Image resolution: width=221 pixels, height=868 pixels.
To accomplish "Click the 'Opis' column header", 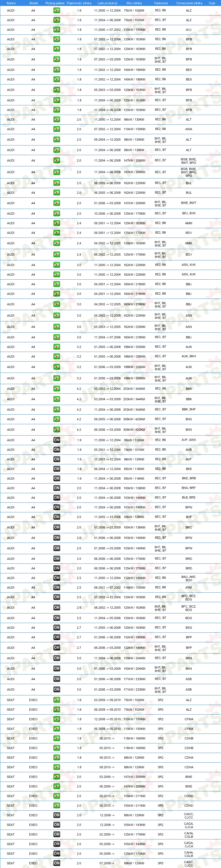I will point(212,3).
